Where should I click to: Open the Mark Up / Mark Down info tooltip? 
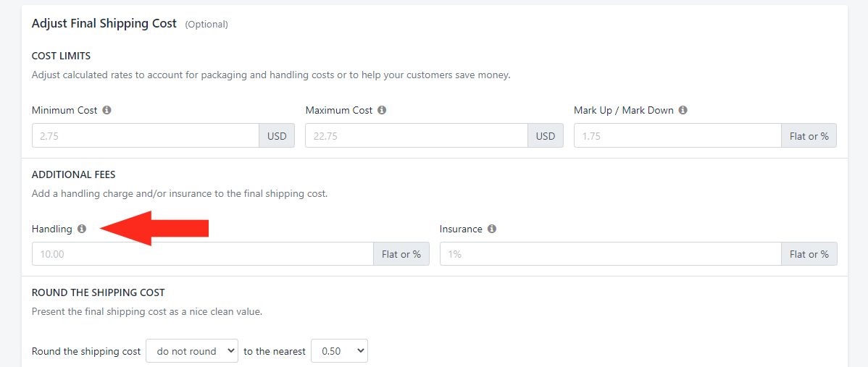pyautogui.click(x=683, y=111)
